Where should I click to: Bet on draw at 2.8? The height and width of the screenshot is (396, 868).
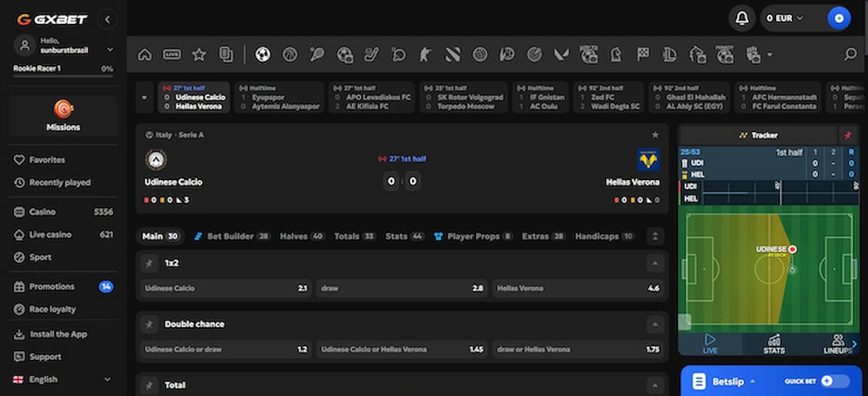[402, 288]
